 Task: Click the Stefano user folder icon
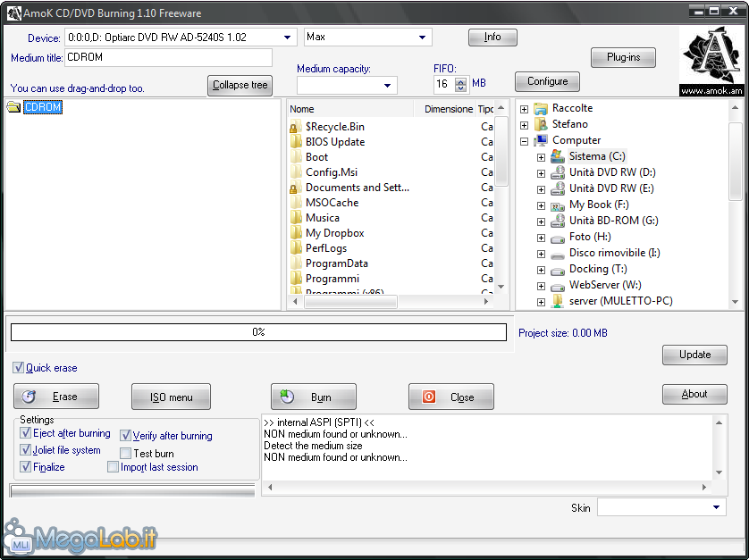coord(541,124)
